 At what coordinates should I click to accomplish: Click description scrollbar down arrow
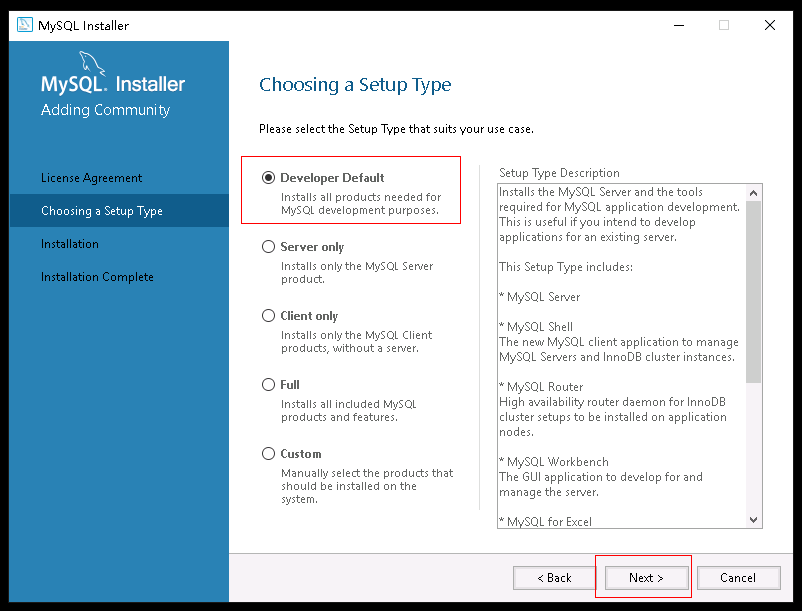point(753,520)
